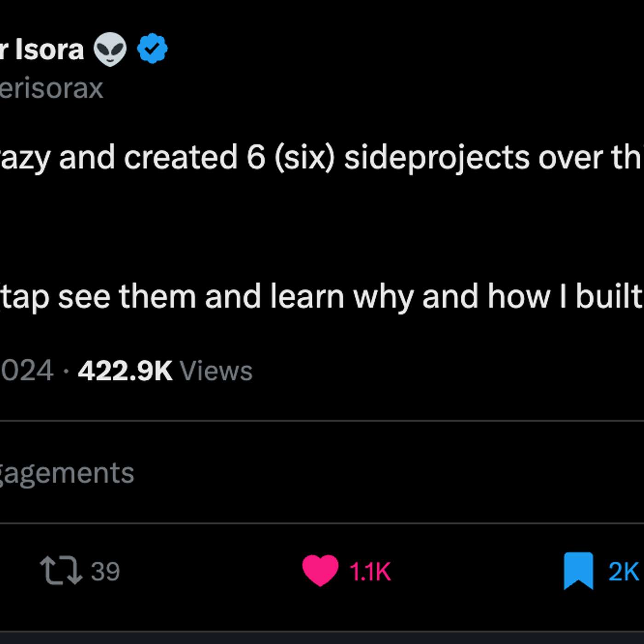This screenshot has height=644, width=644.
Task: Click the repost count of 39
Action: pyautogui.click(x=105, y=571)
